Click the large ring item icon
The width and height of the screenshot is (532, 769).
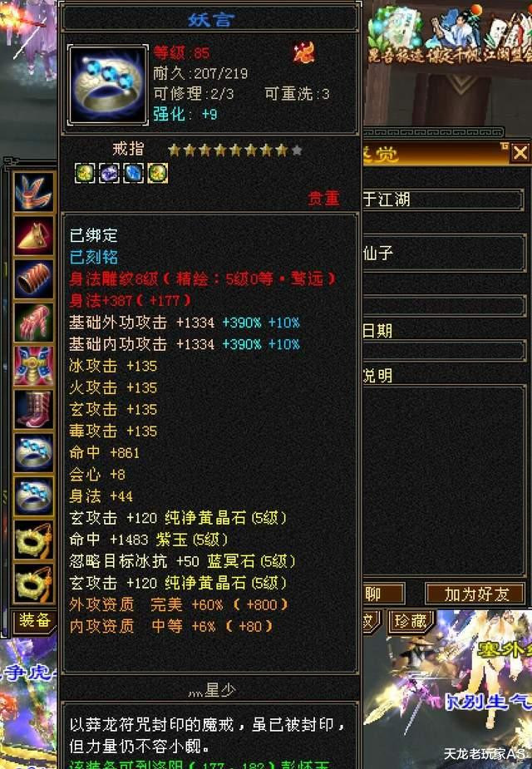click(108, 85)
